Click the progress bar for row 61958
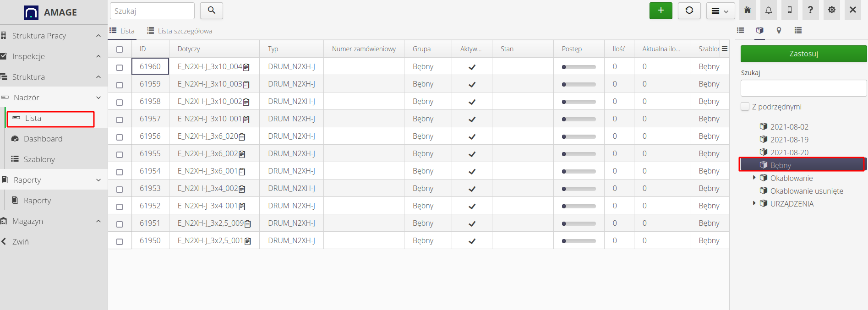The width and height of the screenshot is (868, 310). click(579, 102)
